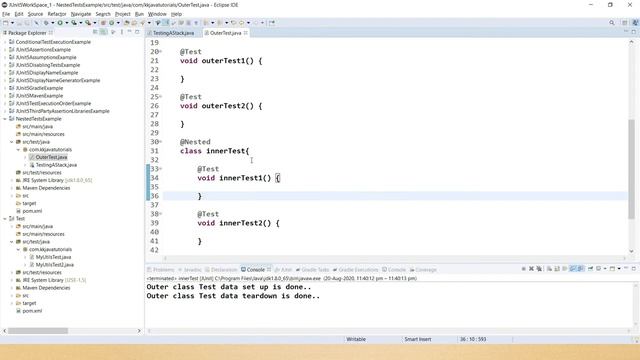
Task: Click the editor vertical scrollbar thumb
Action: [631, 169]
